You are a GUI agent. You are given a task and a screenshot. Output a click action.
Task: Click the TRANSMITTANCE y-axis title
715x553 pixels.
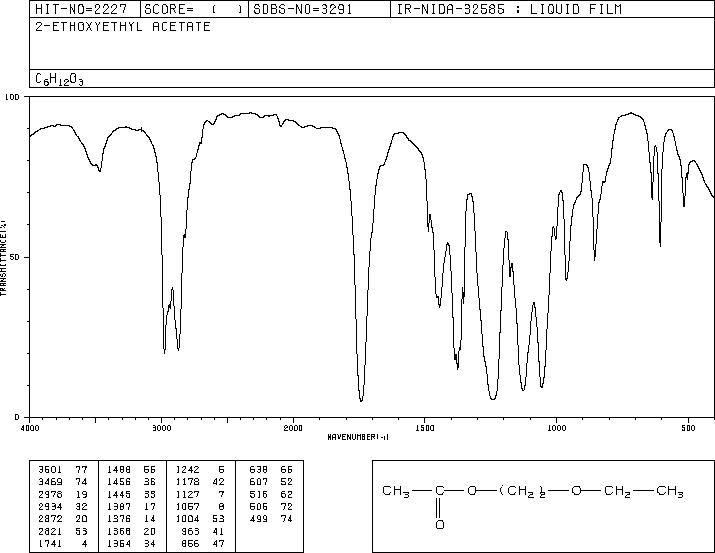(x=3, y=258)
